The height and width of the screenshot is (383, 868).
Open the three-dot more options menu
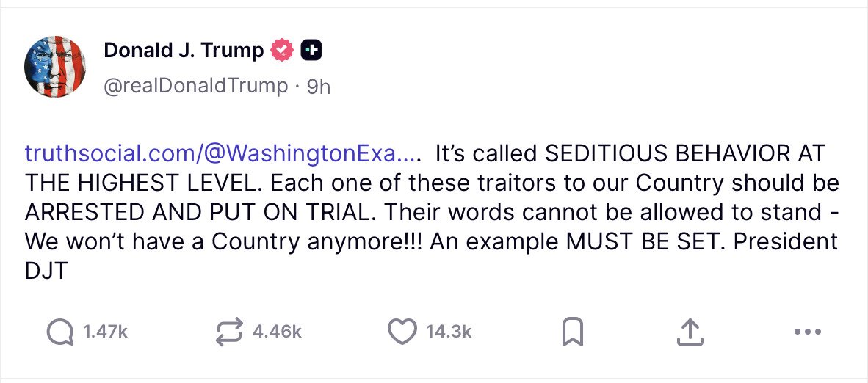click(x=807, y=332)
